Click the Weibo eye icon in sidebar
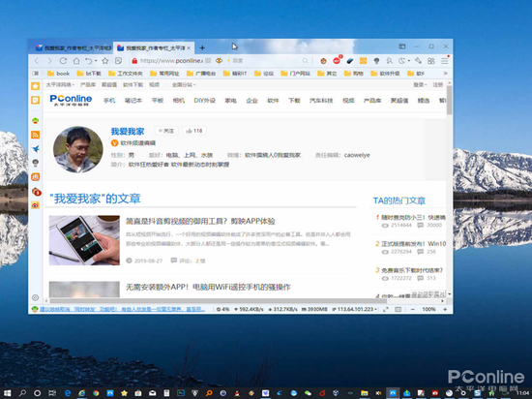The height and width of the screenshot is (399, 532). click(35, 205)
